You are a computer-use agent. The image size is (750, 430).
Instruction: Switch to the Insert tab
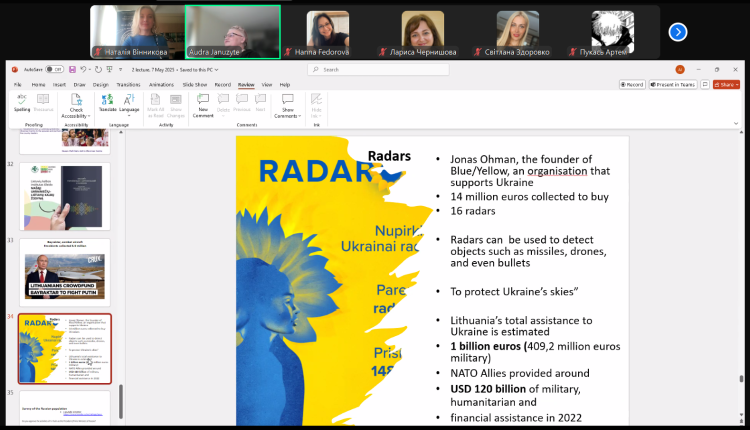pos(59,85)
